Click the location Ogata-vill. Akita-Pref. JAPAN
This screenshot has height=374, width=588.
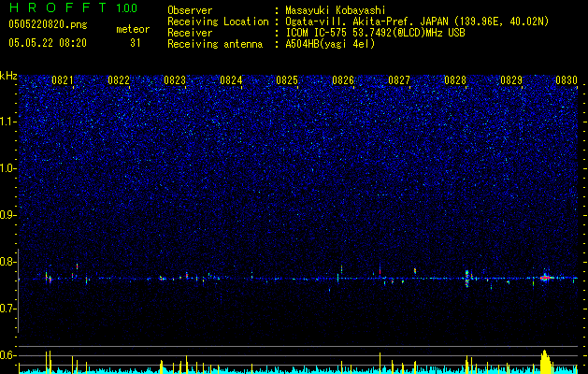pyautogui.click(x=367, y=22)
